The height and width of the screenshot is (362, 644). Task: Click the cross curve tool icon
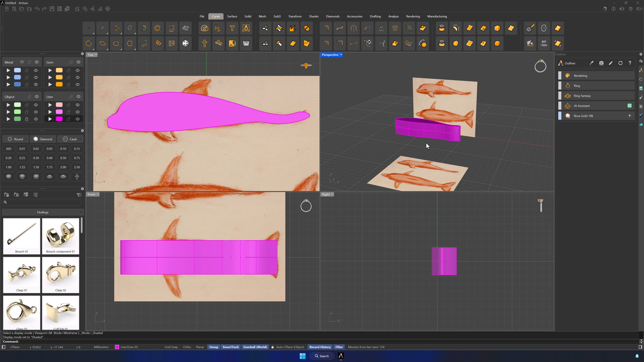204,43
